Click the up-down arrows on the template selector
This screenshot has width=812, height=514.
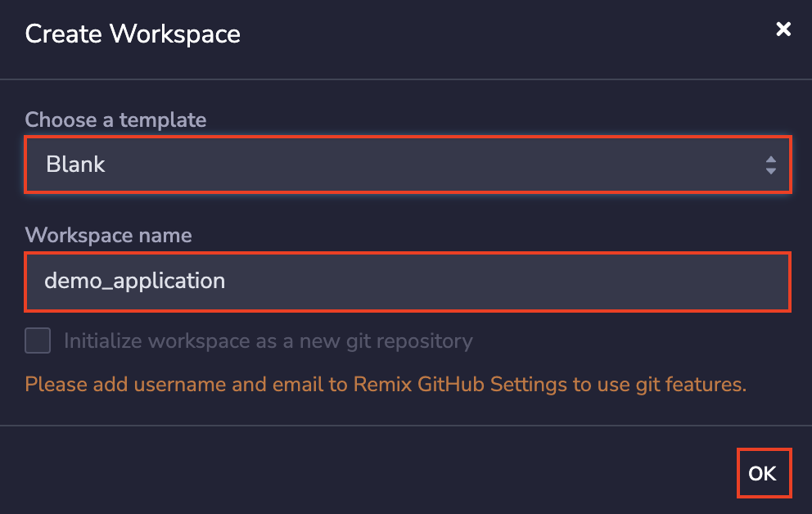pos(770,165)
